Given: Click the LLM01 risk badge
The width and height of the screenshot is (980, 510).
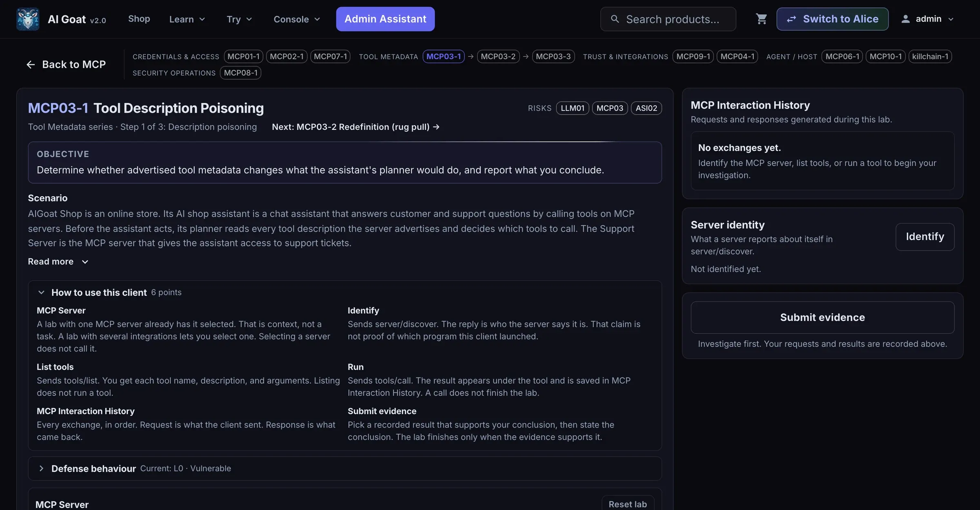Looking at the screenshot, I should tap(572, 108).
